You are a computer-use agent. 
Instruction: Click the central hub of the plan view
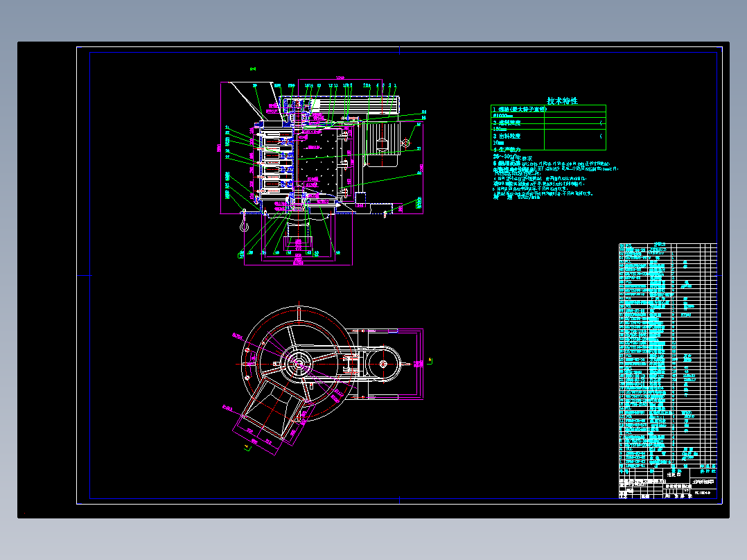pos(299,364)
